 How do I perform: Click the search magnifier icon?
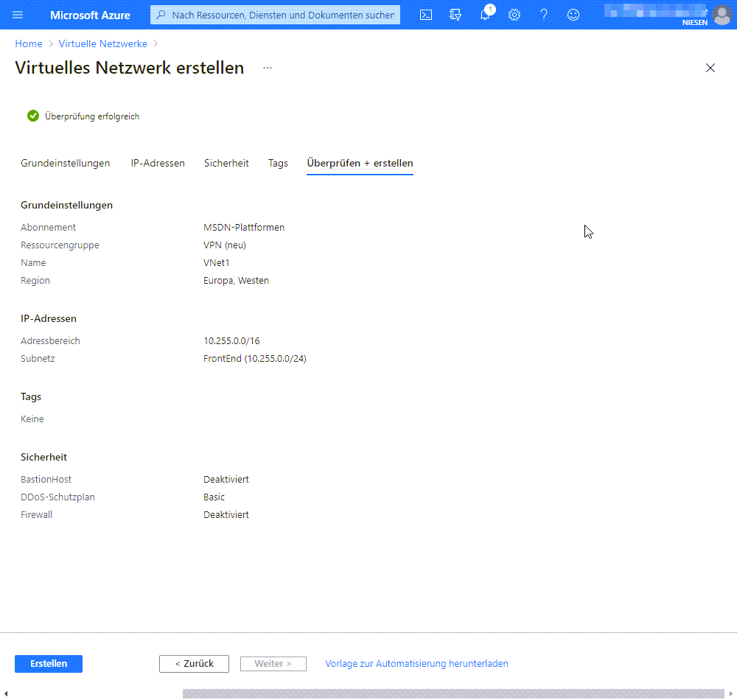pos(161,15)
